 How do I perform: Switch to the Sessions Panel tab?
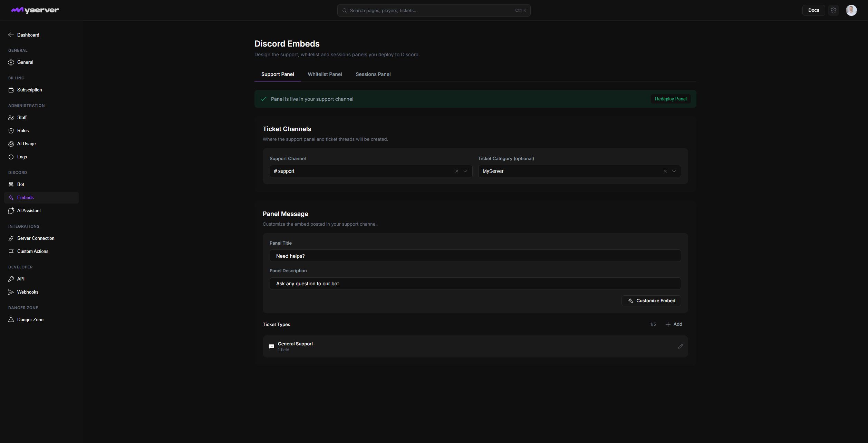click(x=373, y=74)
